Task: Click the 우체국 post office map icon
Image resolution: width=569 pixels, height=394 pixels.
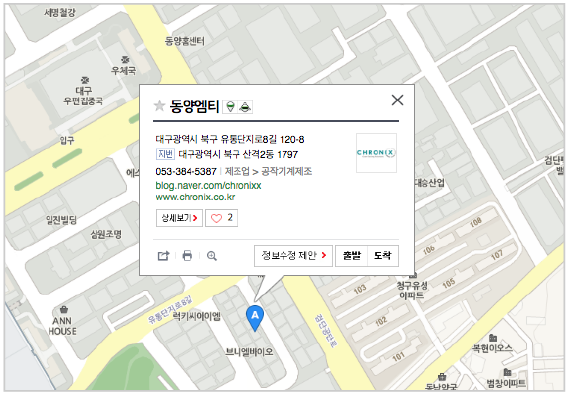Action: tap(125, 59)
